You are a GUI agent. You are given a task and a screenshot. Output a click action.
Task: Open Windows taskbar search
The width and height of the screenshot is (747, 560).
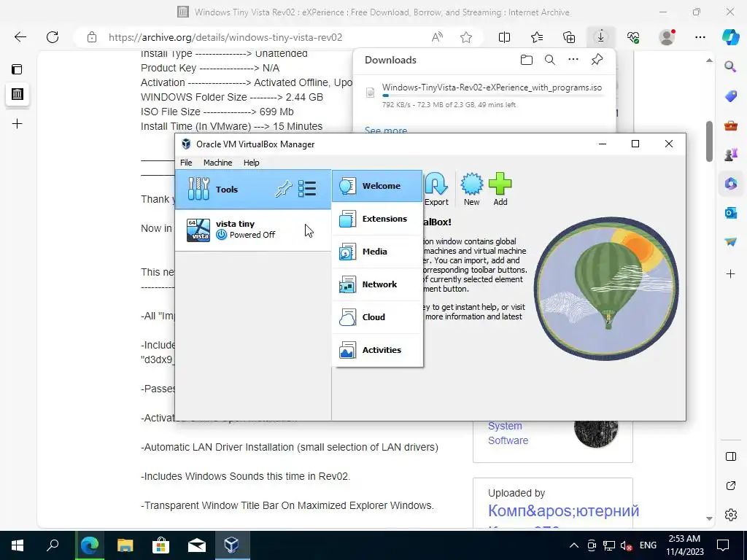tap(53, 545)
